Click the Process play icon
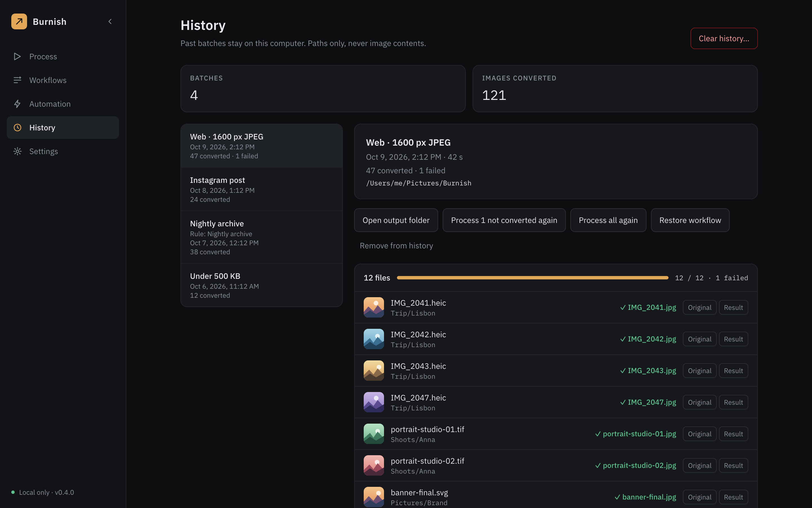 pyautogui.click(x=17, y=56)
